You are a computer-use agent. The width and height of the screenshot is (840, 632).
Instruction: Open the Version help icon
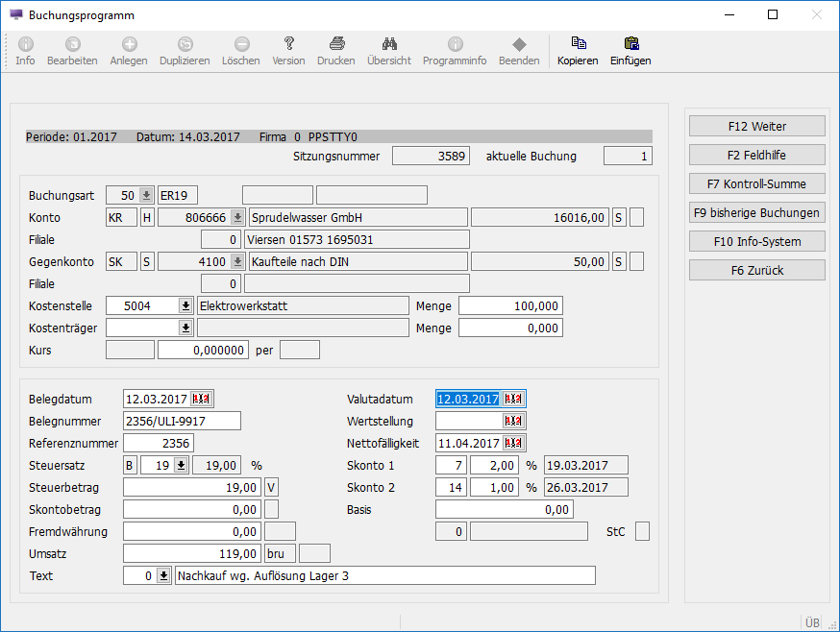point(288,44)
